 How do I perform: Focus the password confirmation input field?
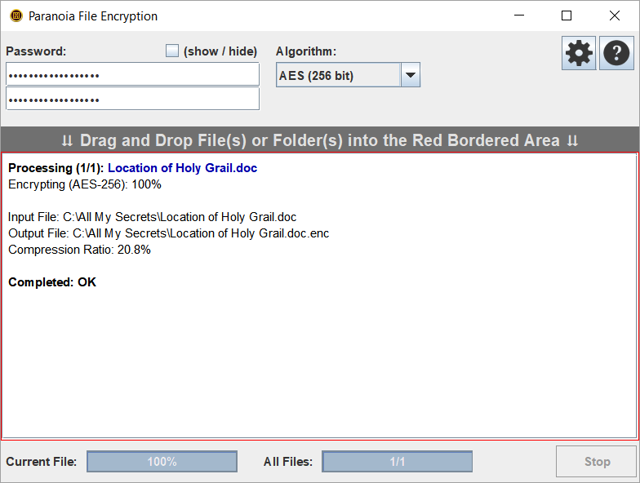(133, 99)
